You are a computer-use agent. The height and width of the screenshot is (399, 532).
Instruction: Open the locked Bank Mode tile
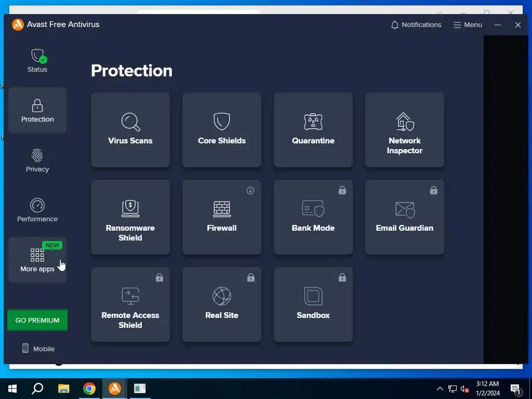313,217
